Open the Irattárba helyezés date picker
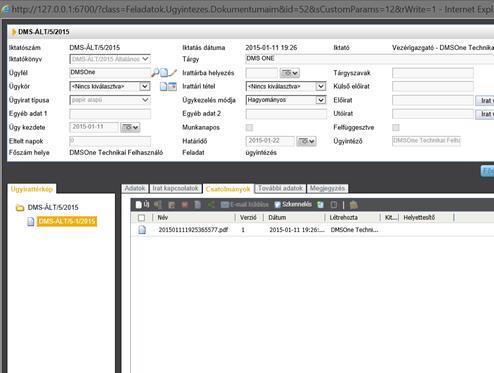This screenshot has height=373, width=494. (x=289, y=73)
